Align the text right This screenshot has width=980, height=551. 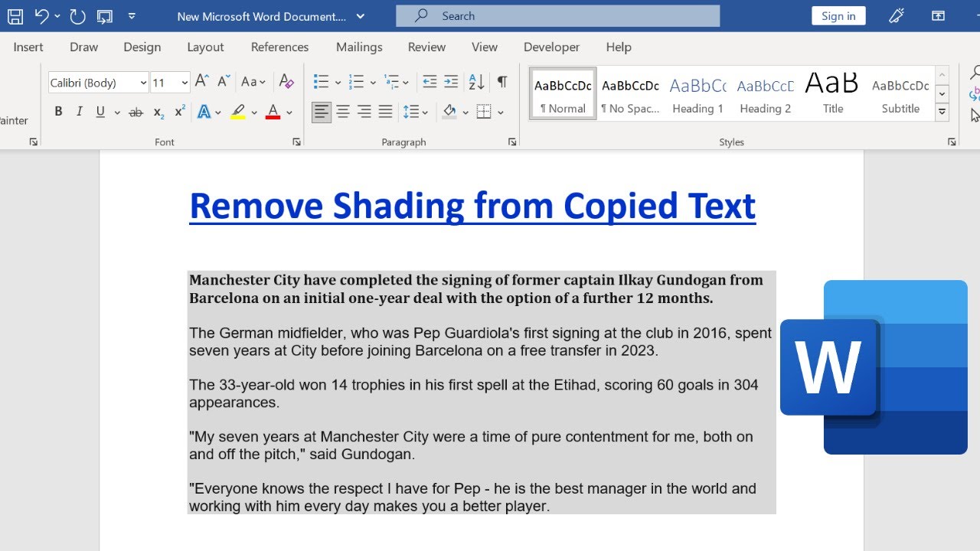point(364,112)
